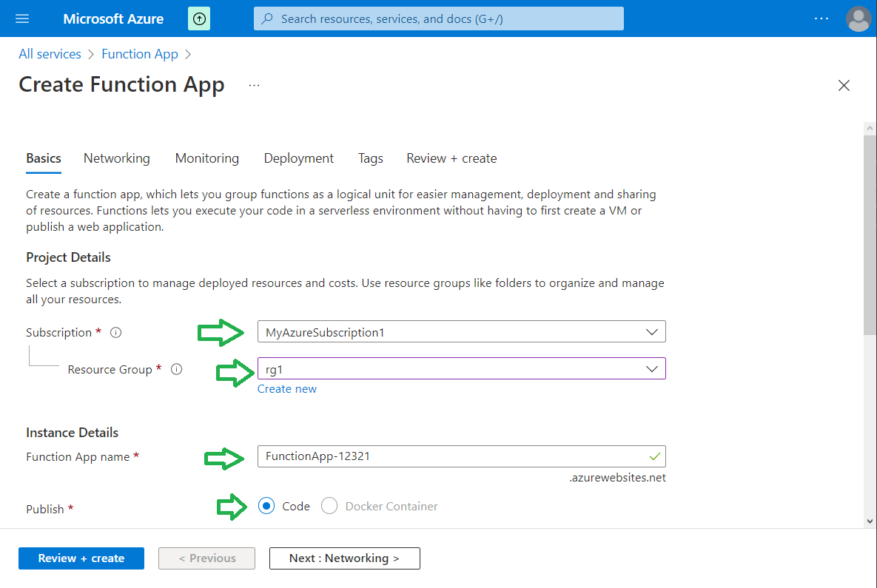Show info tooltip for Subscription

[x=115, y=333]
